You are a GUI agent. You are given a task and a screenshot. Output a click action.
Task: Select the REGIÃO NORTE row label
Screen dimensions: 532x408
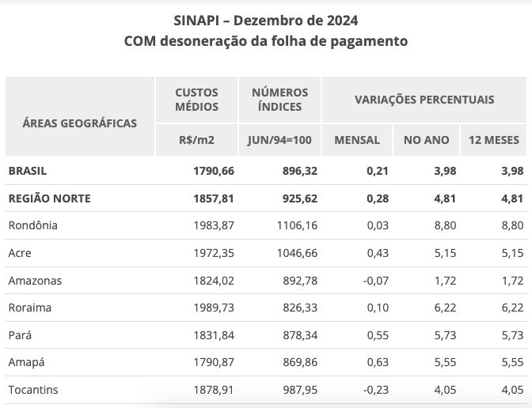[49, 198]
